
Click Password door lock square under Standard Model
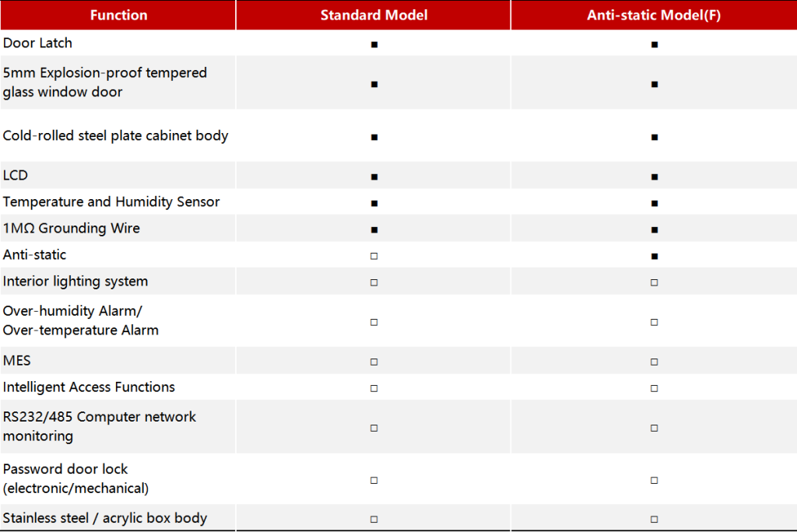[x=374, y=480]
